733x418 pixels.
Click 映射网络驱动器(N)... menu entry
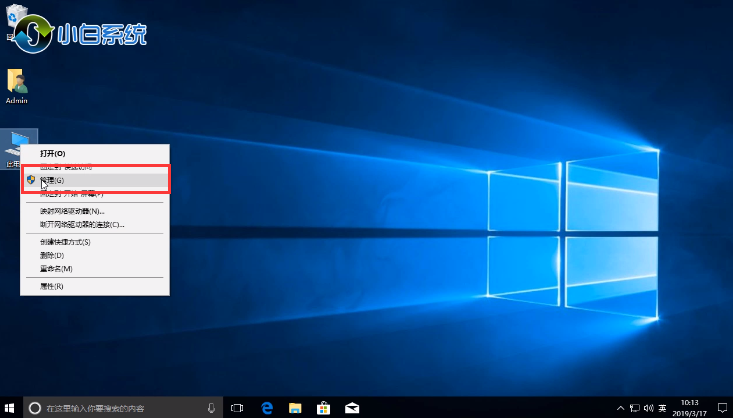click(x=95, y=211)
